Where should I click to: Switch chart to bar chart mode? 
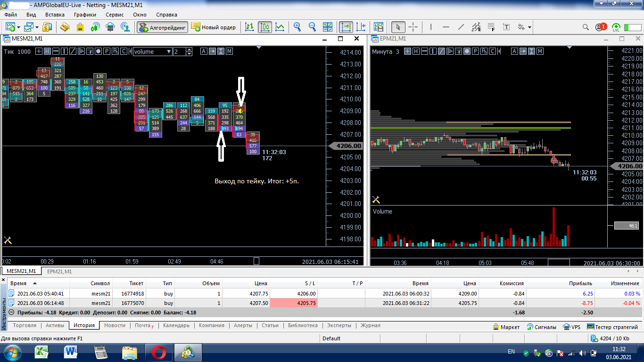click(x=249, y=27)
